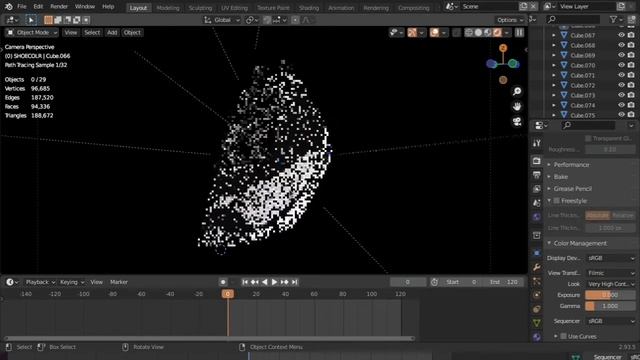
Task: Select Cube.074 in the outliner
Action: (x=582, y=105)
